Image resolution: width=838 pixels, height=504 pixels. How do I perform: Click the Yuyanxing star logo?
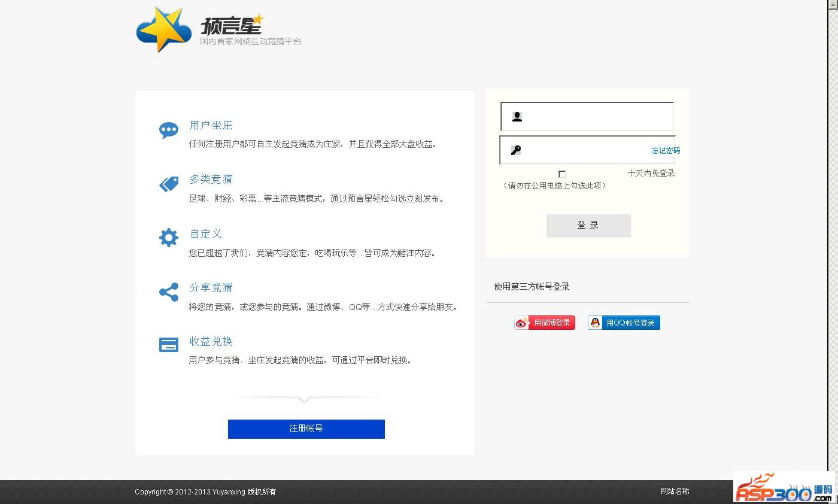[159, 29]
